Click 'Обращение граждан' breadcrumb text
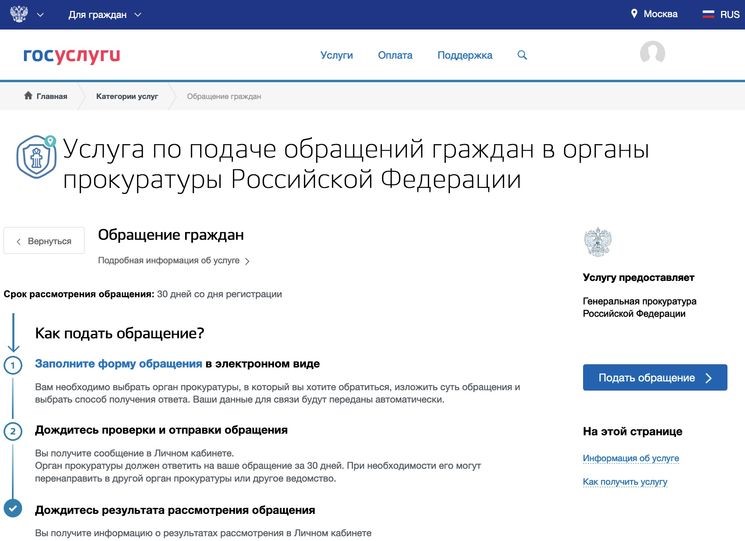 point(224,96)
